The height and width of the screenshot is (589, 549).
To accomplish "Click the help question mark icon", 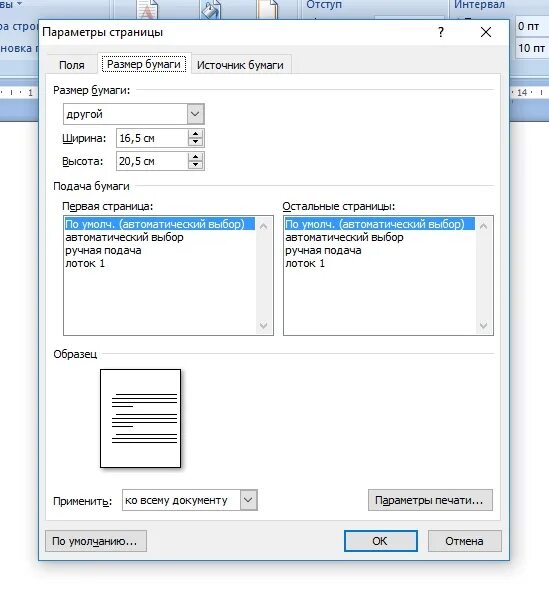I will (441, 32).
